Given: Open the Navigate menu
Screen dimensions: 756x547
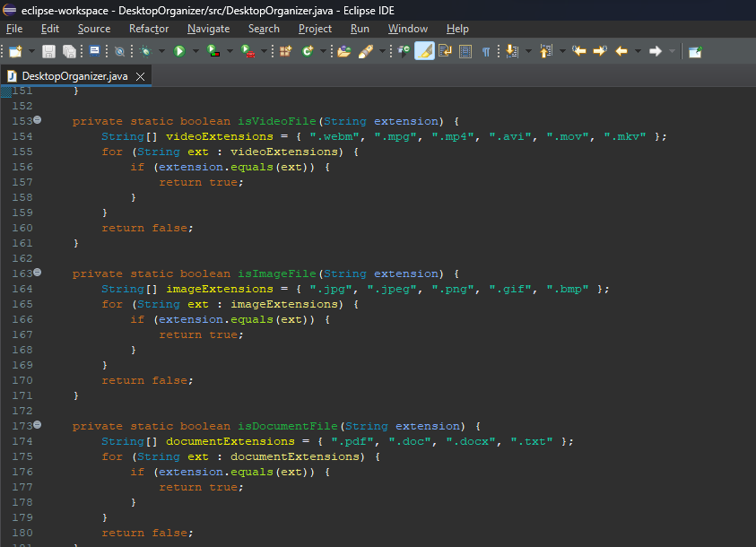Looking at the screenshot, I should point(208,29).
